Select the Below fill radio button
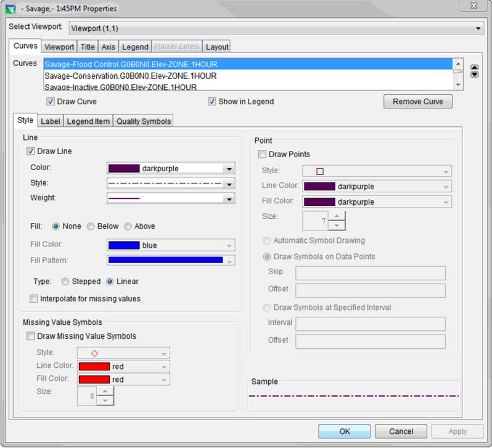 pos(91,226)
